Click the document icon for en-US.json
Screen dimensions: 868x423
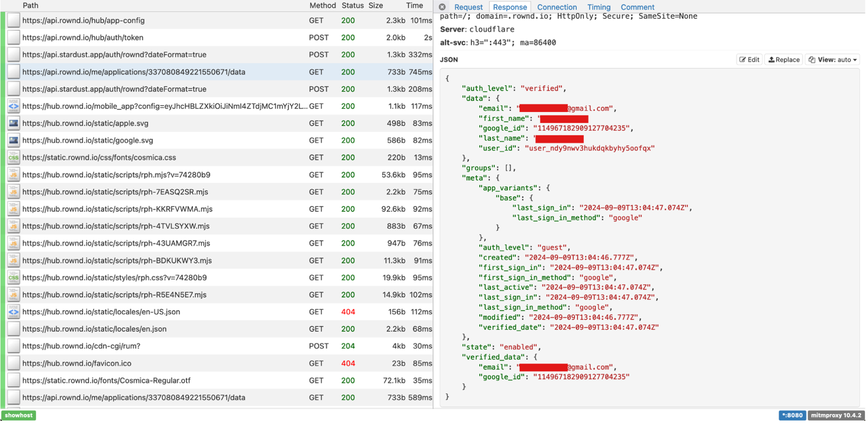13,312
